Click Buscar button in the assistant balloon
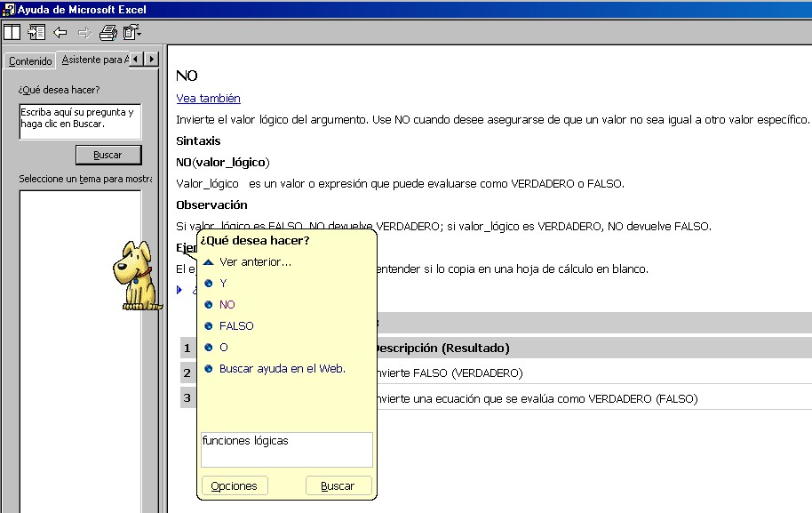The width and height of the screenshot is (812, 513). pyautogui.click(x=338, y=486)
